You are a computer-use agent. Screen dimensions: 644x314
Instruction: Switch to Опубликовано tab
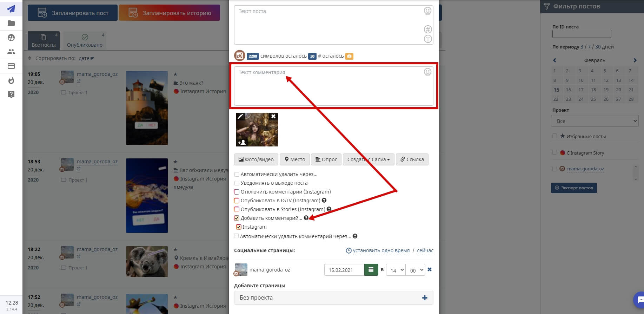tap(85, 41)
